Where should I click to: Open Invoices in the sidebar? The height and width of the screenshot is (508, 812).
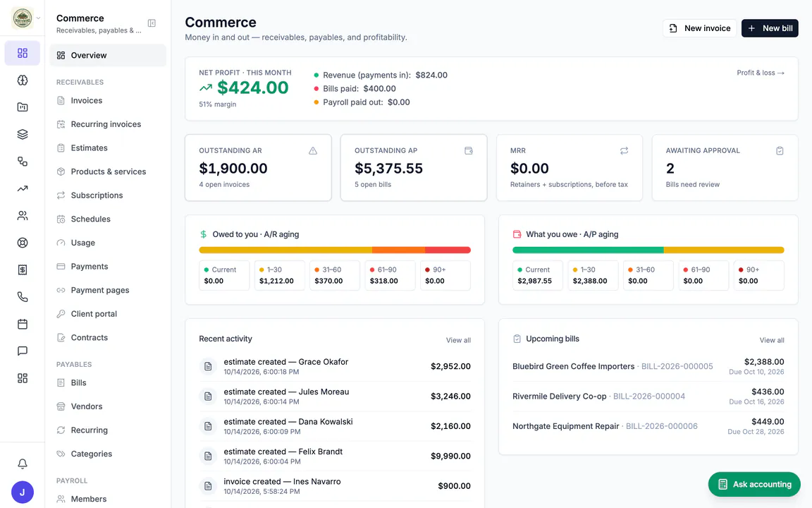point(108,101)
